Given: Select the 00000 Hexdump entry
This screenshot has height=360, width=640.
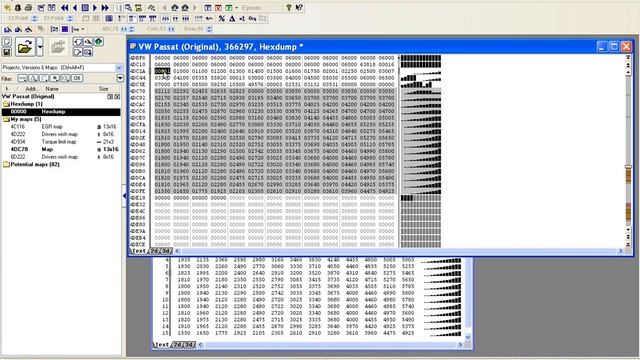Looking at the screenshot, I should [61, 111].
